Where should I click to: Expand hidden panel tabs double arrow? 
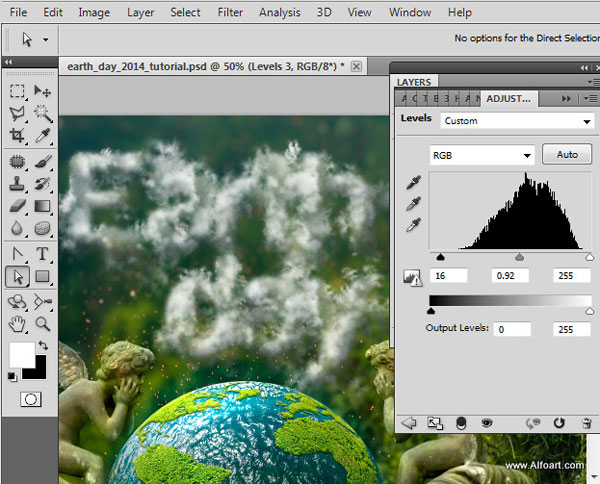[566, 99]
